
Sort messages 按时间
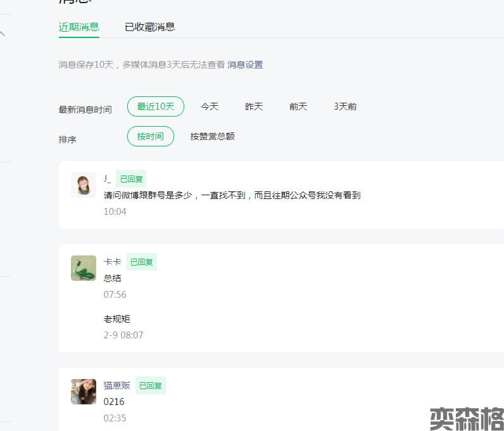[x=151, y=136]
